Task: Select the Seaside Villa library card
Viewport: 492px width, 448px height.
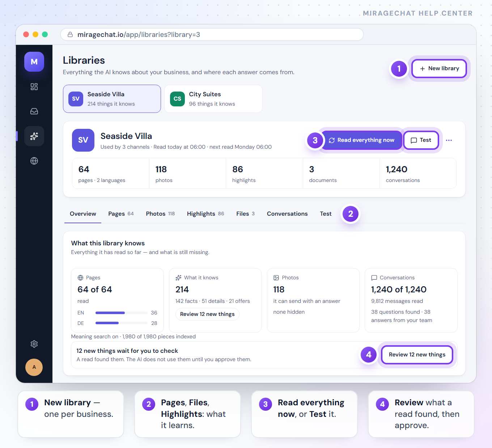Action: [x=112, y=99]
